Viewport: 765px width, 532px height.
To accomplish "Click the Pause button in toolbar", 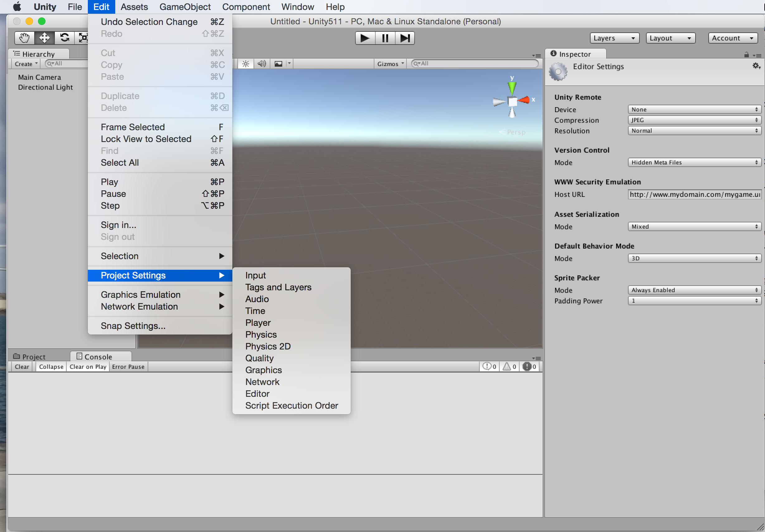I will tap(385, 38).
